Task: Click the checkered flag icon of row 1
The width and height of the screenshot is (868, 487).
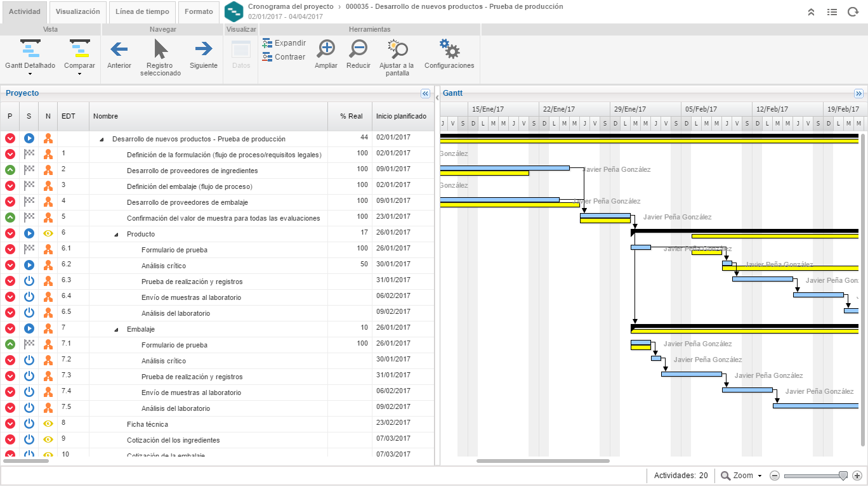Action: pyautogui.click(x=29, y=154)
